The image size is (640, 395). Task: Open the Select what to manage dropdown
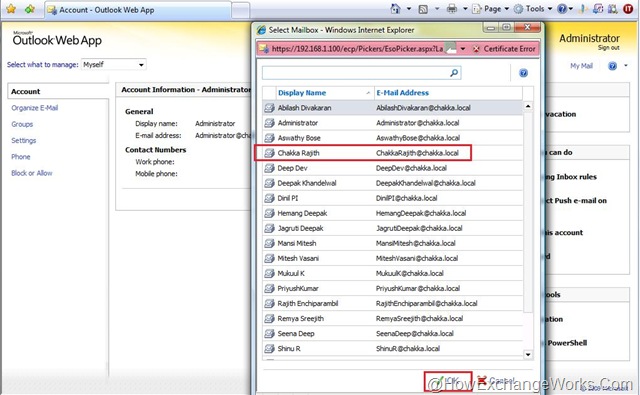pyautogui.click(x=113, y=64)
